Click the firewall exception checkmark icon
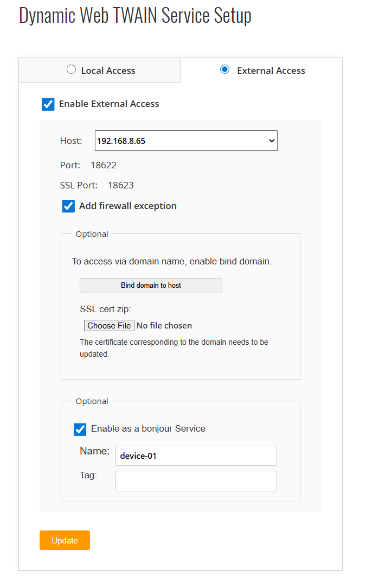The height and width of the screenshot is (588, 366). (68, 206)
